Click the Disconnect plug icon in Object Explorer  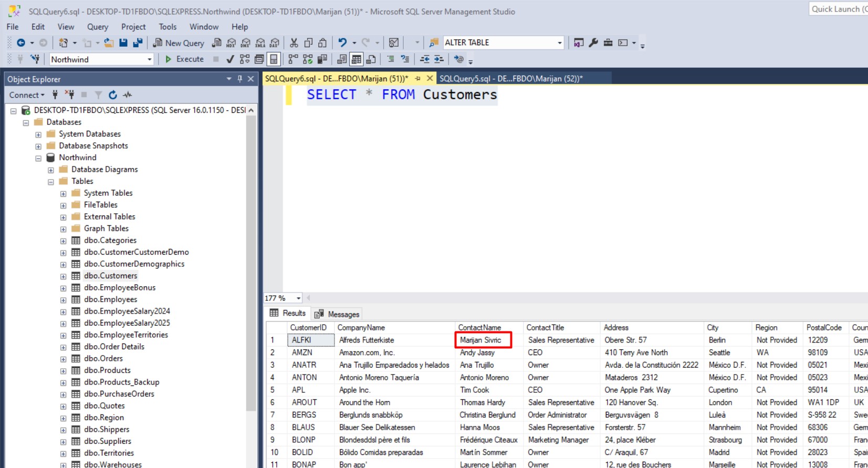tap(69, 95)
